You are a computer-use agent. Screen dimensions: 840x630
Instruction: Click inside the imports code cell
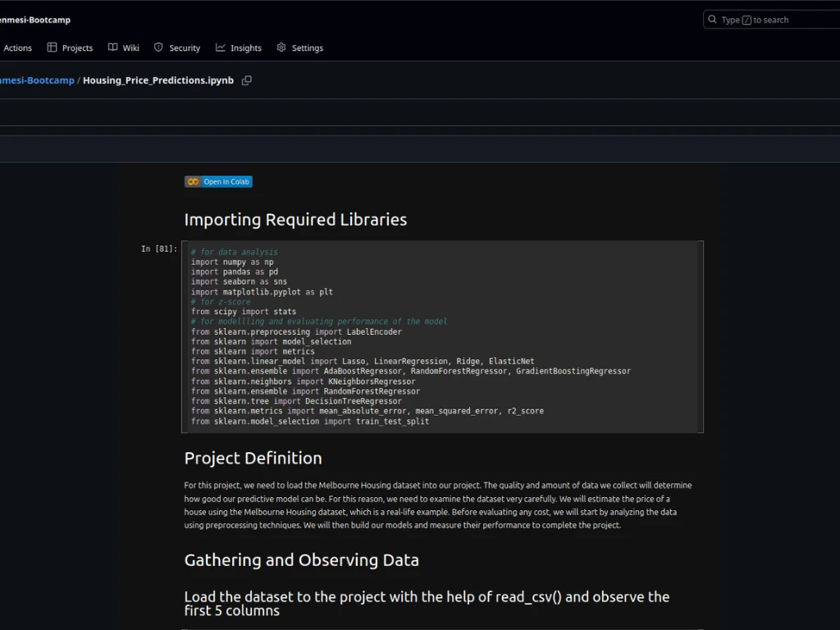[443, 336]
